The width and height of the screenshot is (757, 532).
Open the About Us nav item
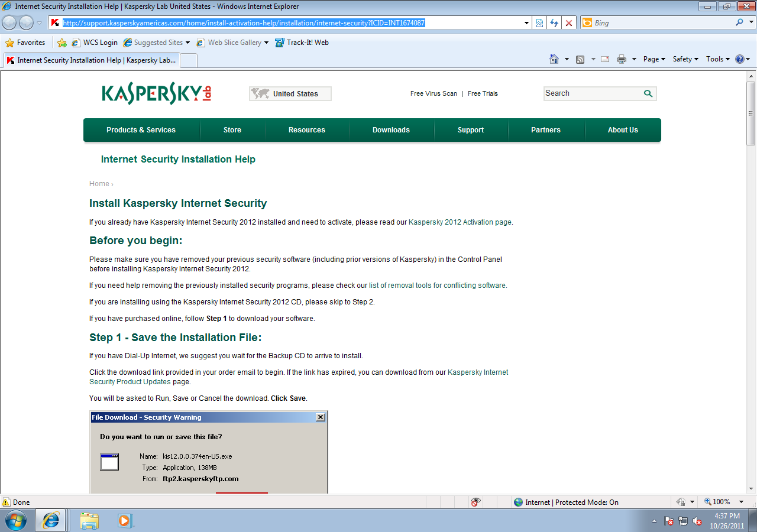(x=623, y=130)
